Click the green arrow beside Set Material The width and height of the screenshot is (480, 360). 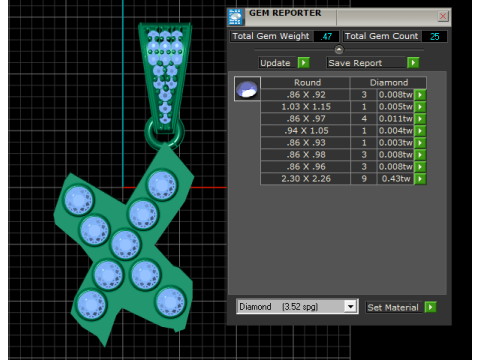(431, 307)
